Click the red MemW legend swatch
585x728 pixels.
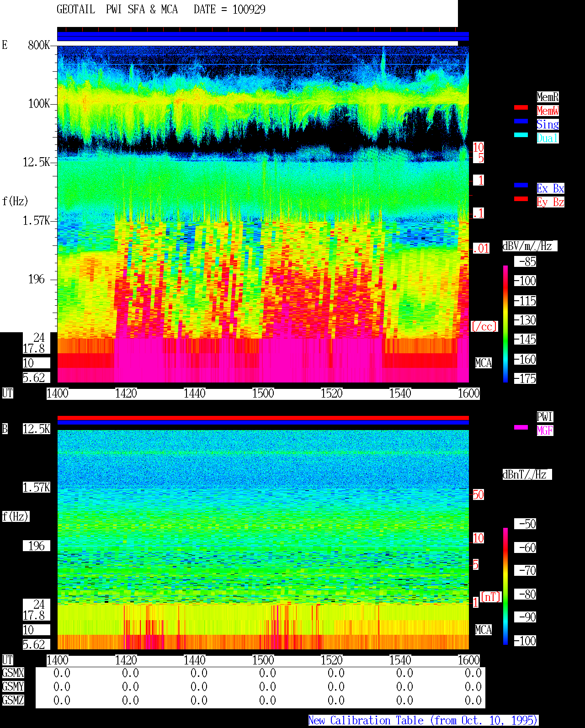point(521,107)
